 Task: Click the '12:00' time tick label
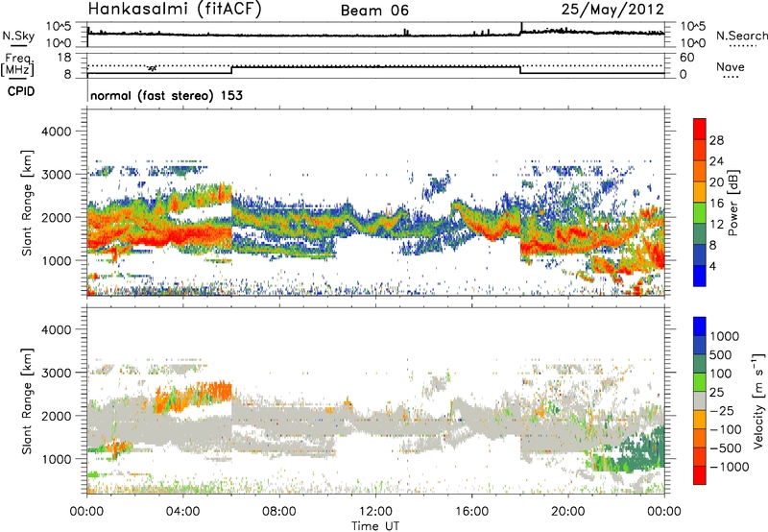point(375,512)
